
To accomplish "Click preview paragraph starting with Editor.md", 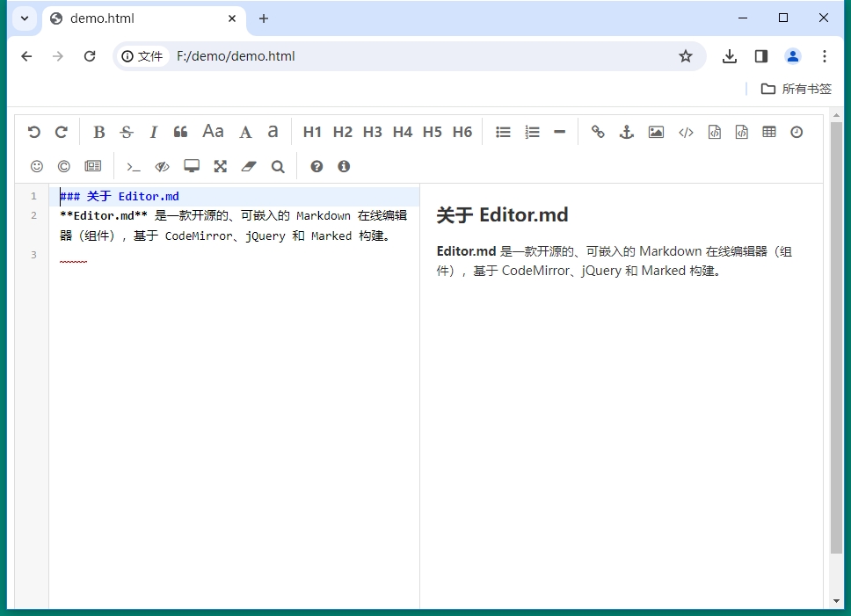I will [615, 261].
